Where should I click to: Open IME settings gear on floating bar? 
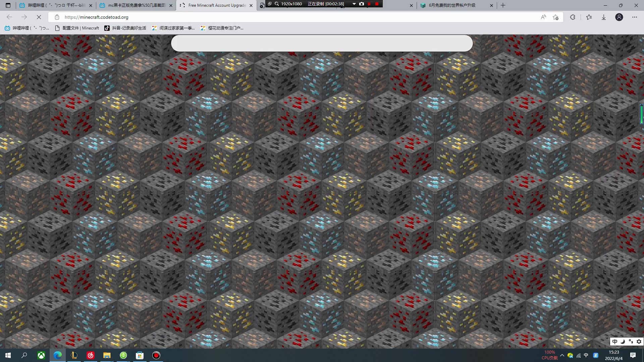[639, 342]
